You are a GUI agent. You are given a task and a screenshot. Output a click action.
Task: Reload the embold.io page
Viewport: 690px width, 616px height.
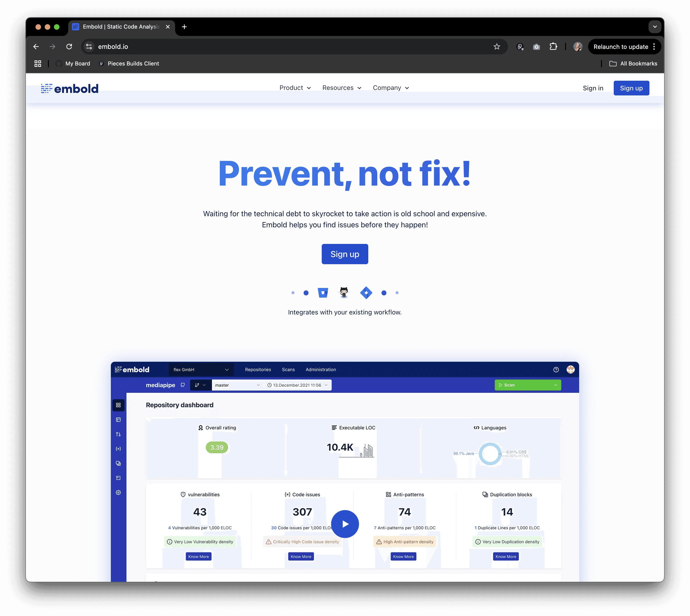[69, 47]
